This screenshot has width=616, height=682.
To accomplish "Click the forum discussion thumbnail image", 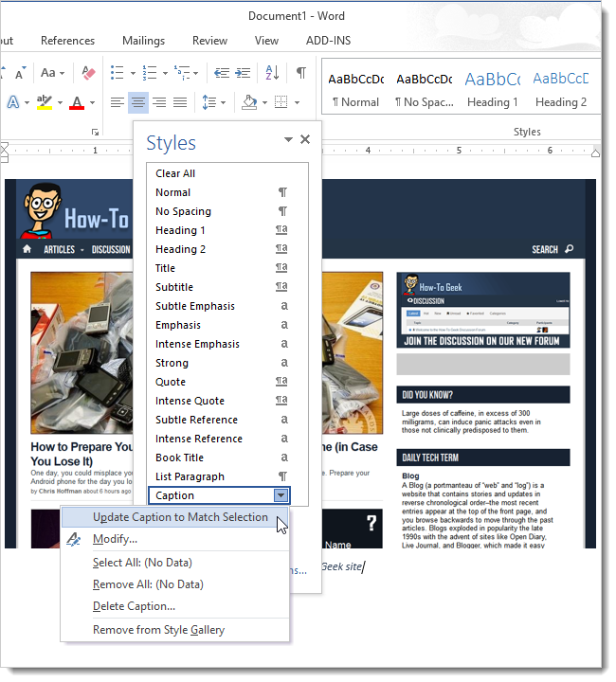I will 483,310.
